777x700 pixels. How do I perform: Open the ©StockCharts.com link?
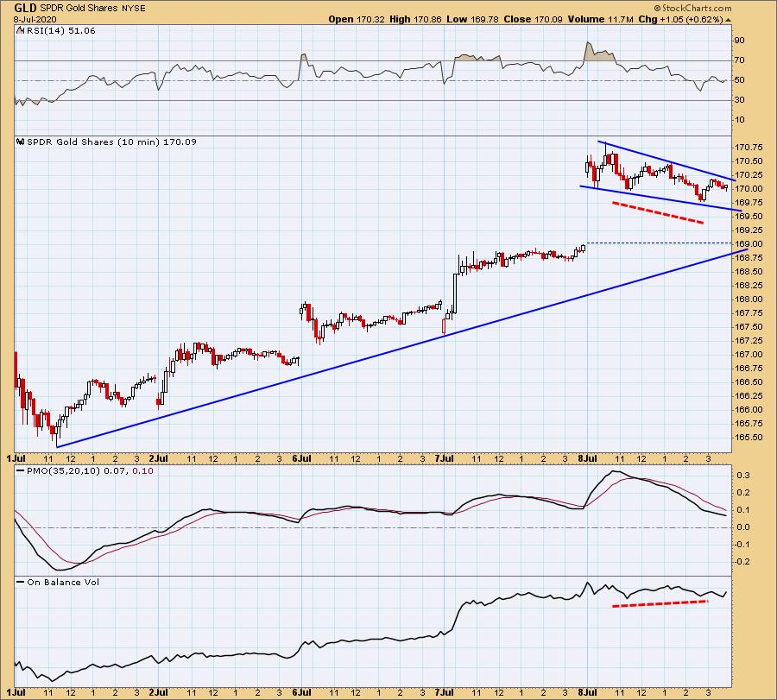692,8
